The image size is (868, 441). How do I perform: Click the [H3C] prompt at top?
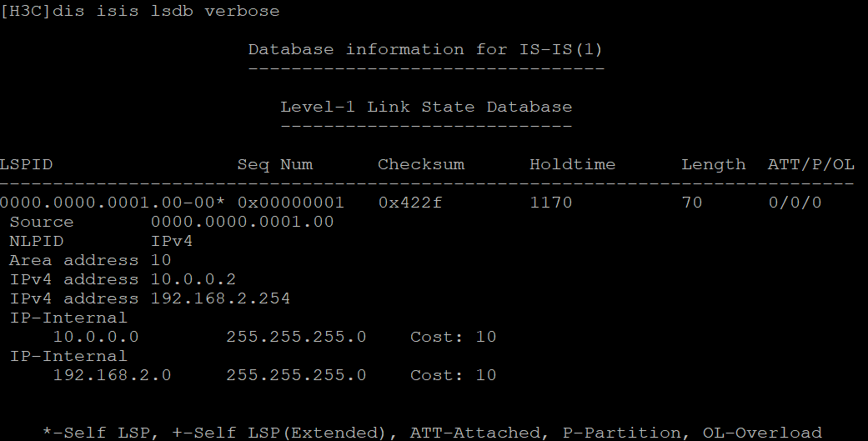[26, 11]
